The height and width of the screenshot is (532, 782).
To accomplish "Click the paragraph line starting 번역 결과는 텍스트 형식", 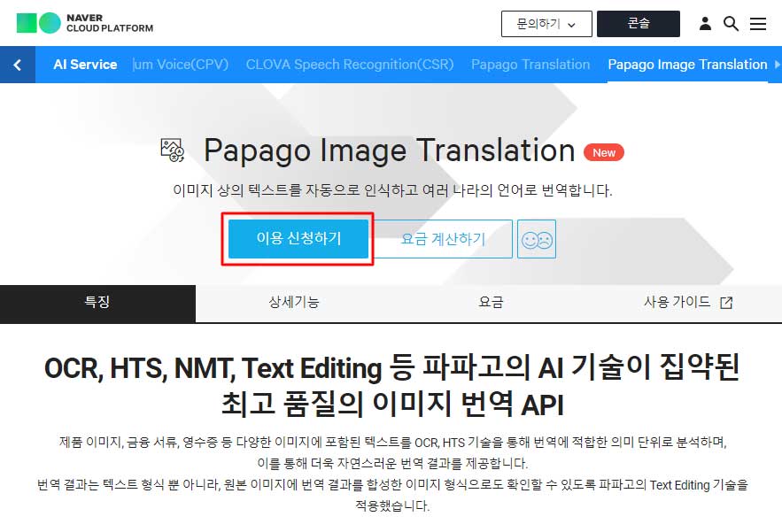I will 392,485.
